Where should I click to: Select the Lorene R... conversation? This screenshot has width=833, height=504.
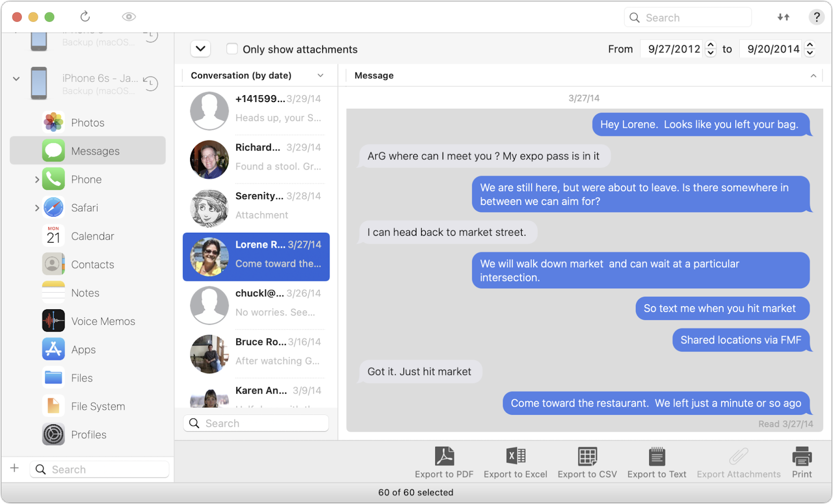[x=256, y=257]
